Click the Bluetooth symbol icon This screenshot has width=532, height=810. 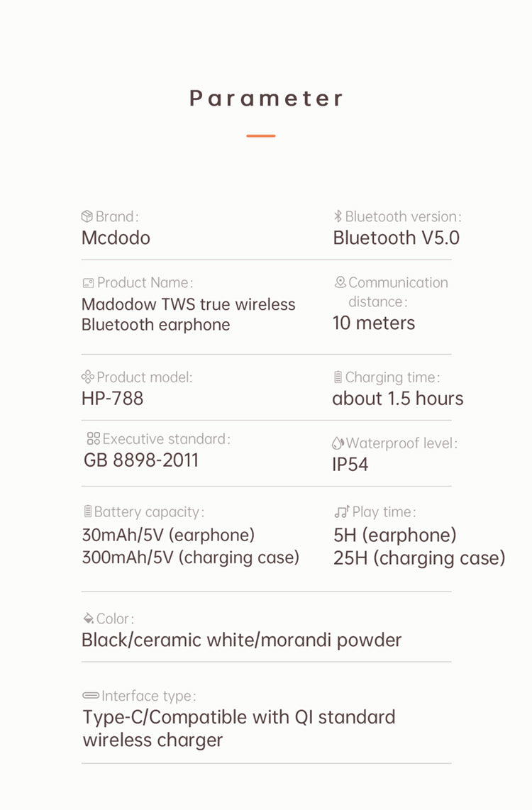click(x=338, y=216)
